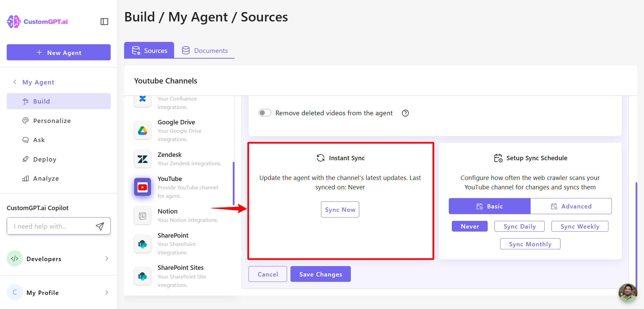
Task: Choose the SharePoint Sites source icon
Action: (x=143, y=276)
